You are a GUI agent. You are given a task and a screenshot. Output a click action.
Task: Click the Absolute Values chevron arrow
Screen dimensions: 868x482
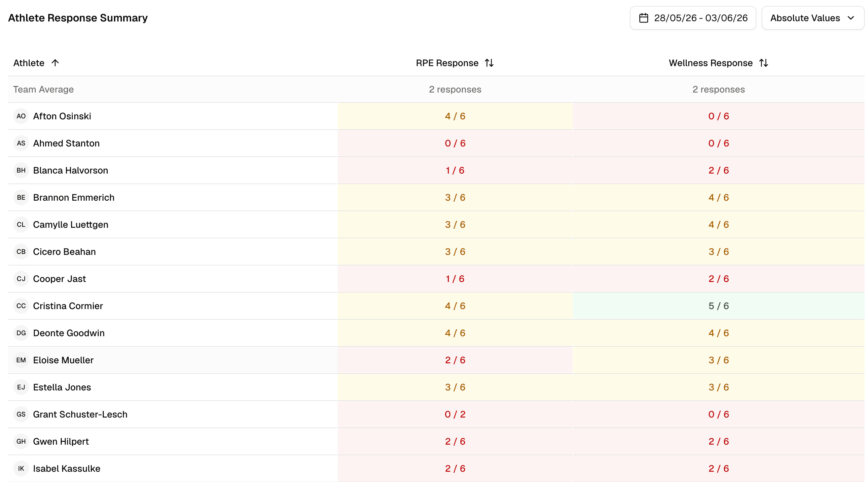pyautogui.click(x=851, y=18)
